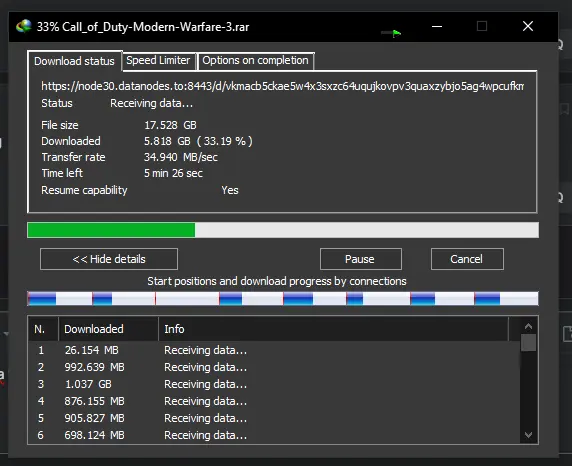572x466 pixels.
Task: Click the N. column header
Action: (43, 329)
